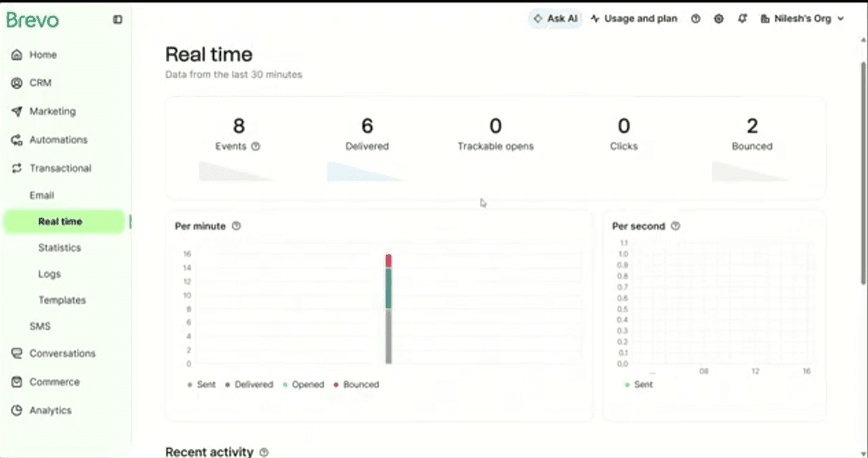Open Nilesh's Org account dropdown
The height and width of the screenshot is (458, 868).
(x=803, y=19)
